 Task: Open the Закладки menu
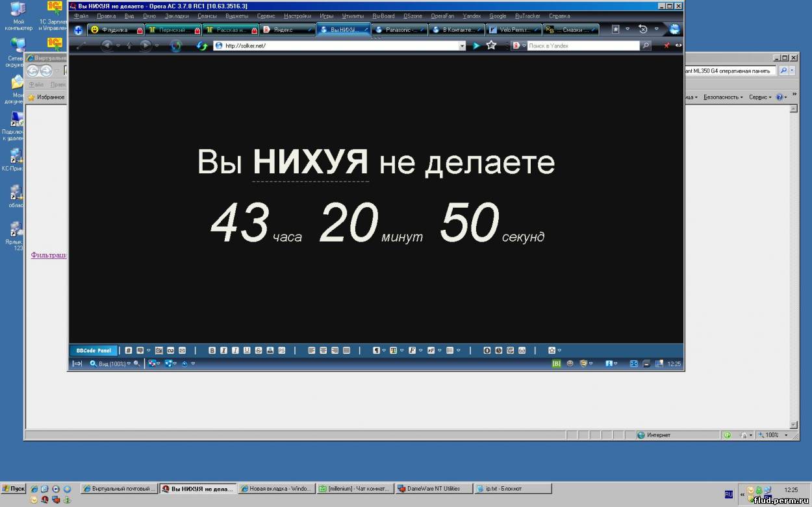click(x=178, y=16)
